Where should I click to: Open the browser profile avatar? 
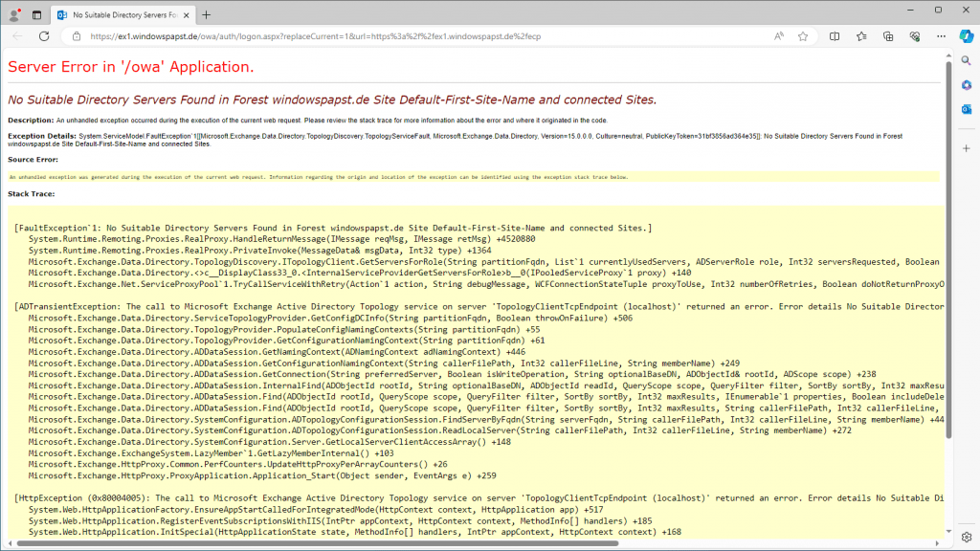(x=11, y=15)
